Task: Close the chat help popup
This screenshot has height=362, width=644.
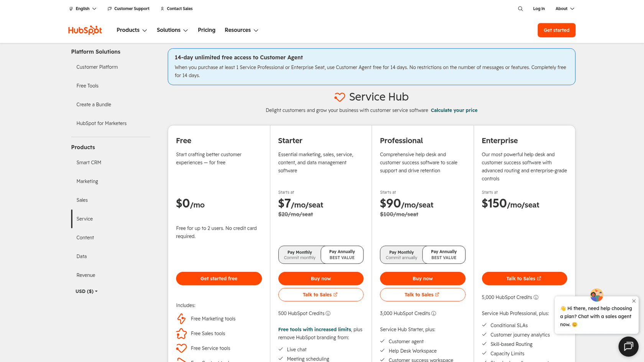Action: tap(634, 301)
